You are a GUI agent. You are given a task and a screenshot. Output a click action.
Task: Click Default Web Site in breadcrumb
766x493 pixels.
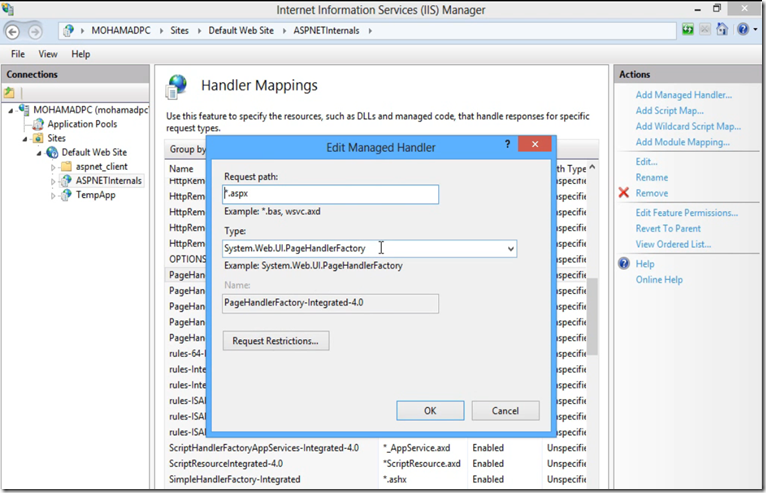[x=241, y=30]
